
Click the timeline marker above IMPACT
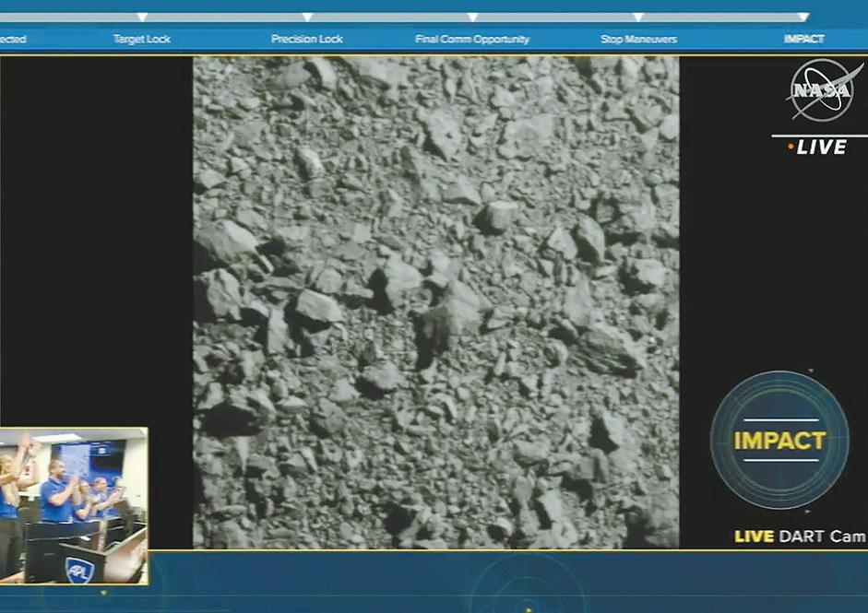[803, 18]
